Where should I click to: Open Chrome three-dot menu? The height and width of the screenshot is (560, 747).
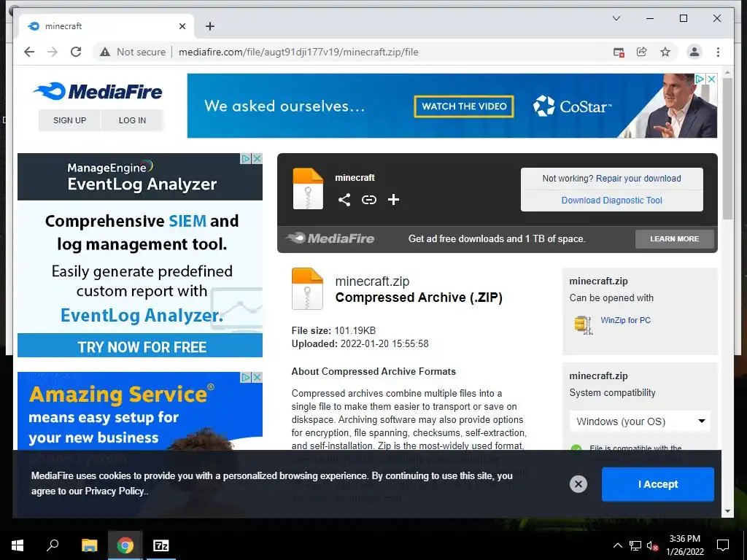[718, 52]
